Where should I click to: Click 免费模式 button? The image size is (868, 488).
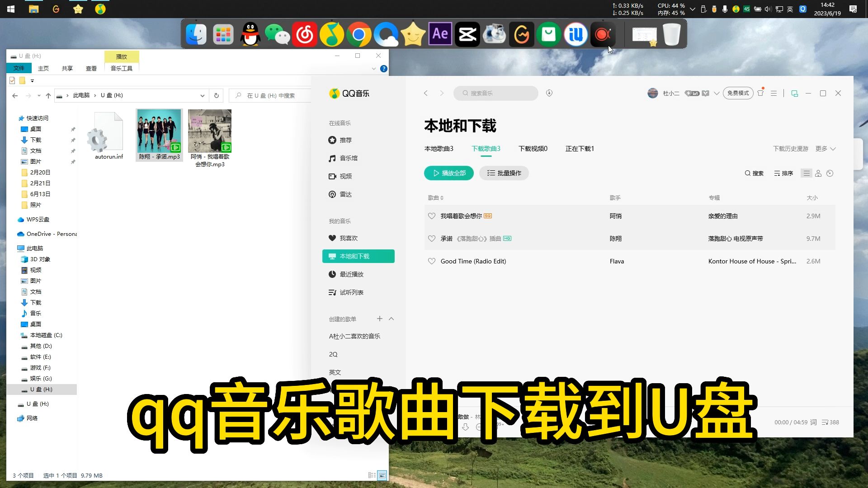coord(738,93)
